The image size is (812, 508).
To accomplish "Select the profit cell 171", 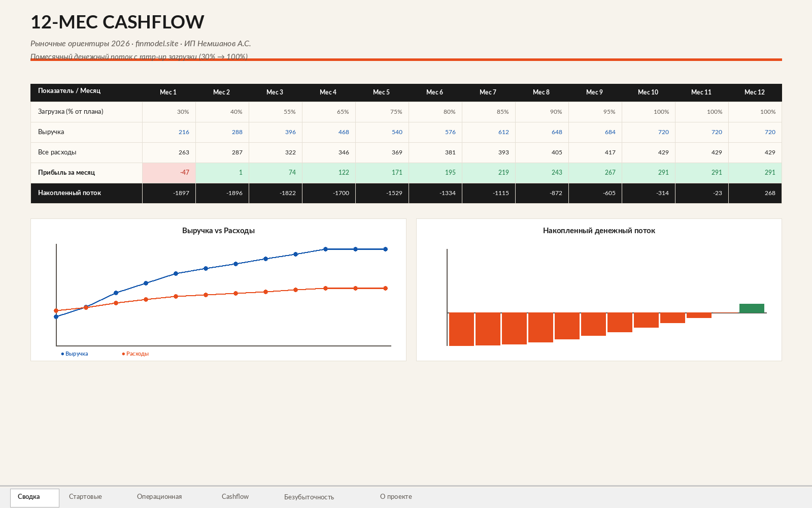I will click(382, 173).
